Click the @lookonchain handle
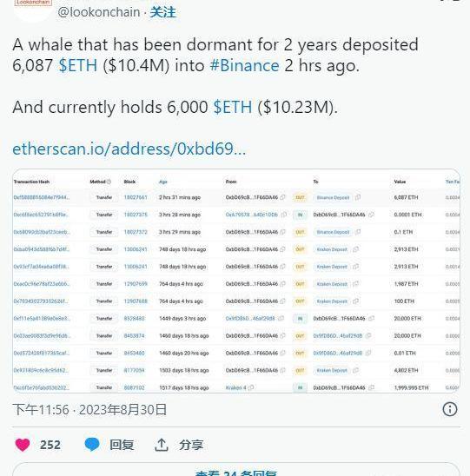This screenshot has height=476, width=470. pos(99,12)
